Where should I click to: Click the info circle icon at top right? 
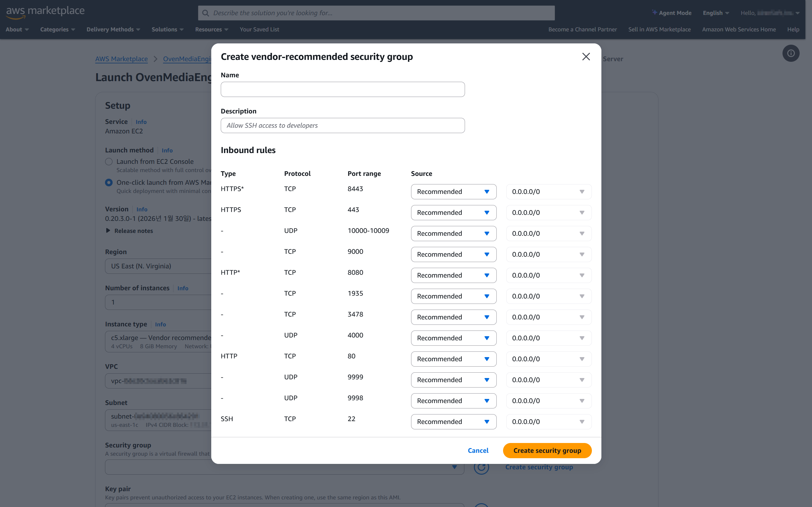click(x=790, y=53)
